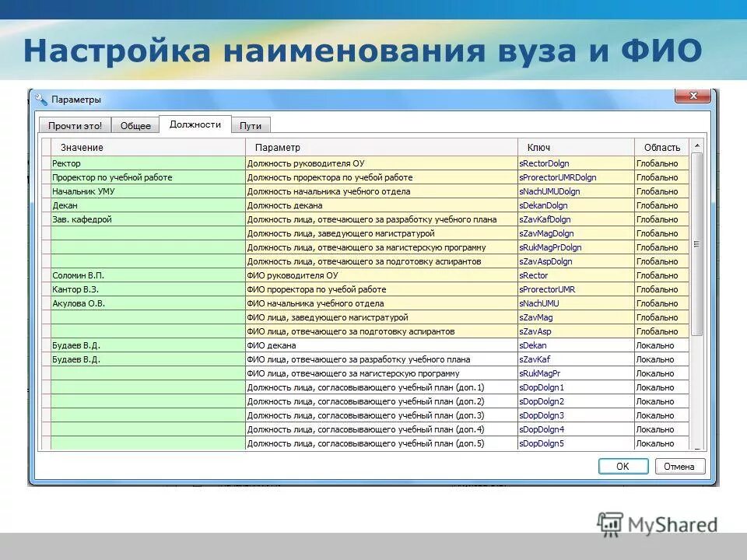This screenshot has height=560, width=747.
Task: Click the Отмена button
Action: coord(679,466)
